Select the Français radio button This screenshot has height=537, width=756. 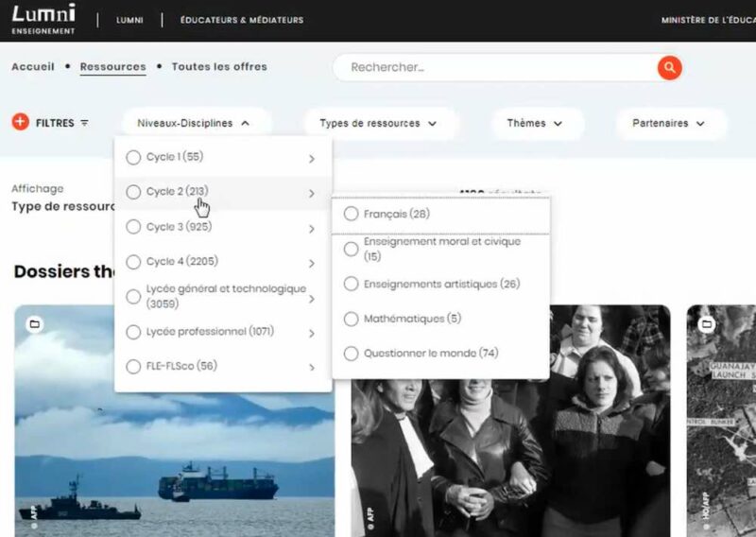tap(351, 214)
